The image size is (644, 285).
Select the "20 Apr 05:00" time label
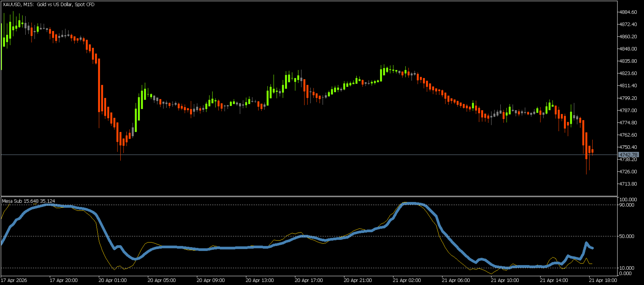click(162, 280)
